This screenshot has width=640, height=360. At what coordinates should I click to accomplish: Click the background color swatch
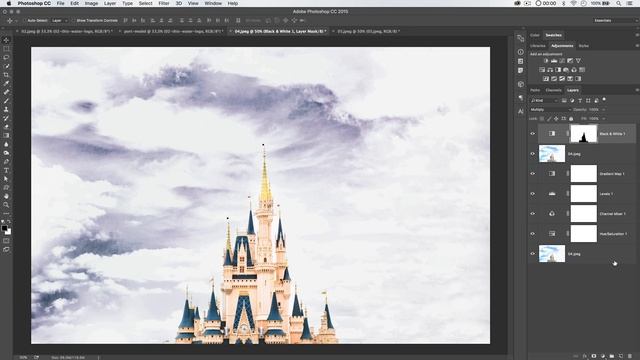pos(9,232)
